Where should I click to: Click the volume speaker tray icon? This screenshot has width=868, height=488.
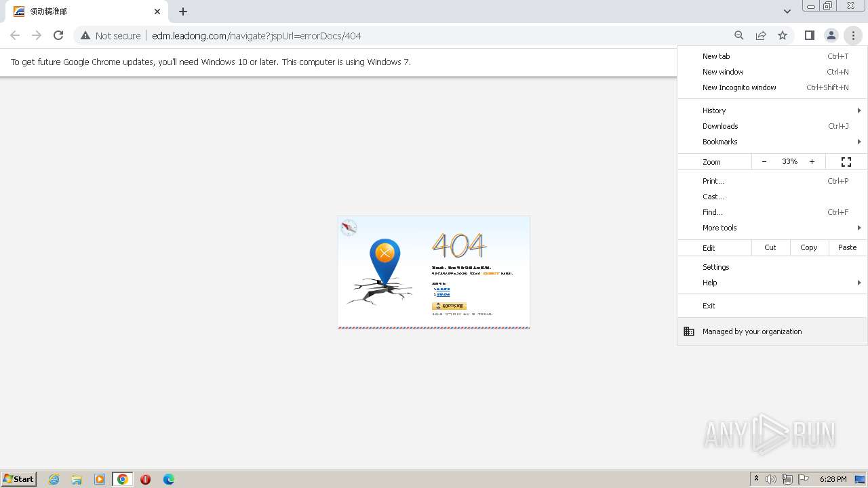(x=771, y=479)
